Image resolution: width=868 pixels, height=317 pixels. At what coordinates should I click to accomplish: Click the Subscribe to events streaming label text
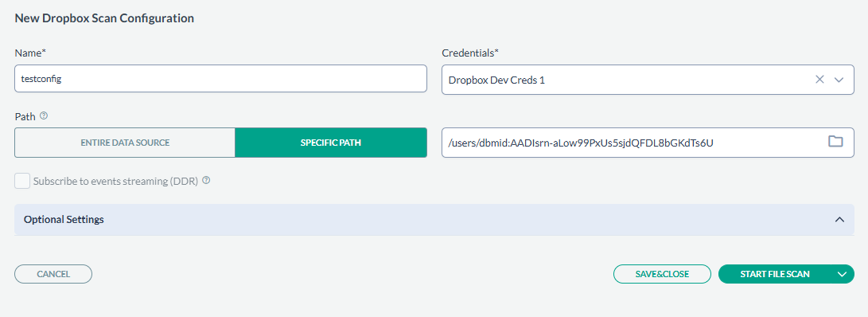pyautogui.click(x=115, y=181)
